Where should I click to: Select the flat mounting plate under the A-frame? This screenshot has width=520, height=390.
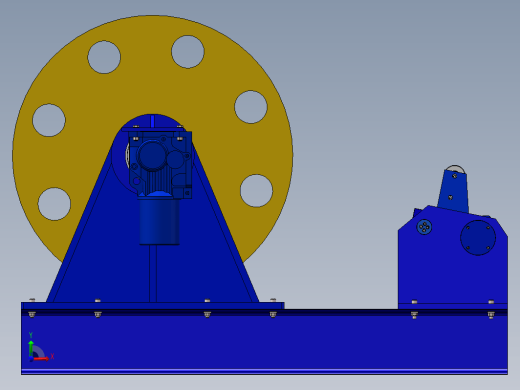[153, 306]
